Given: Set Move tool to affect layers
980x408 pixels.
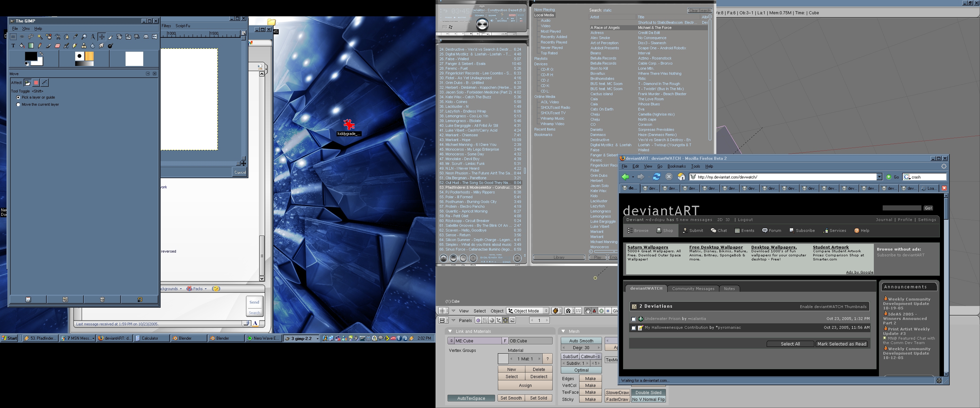Looking at the screenshot, I should 28,83.
